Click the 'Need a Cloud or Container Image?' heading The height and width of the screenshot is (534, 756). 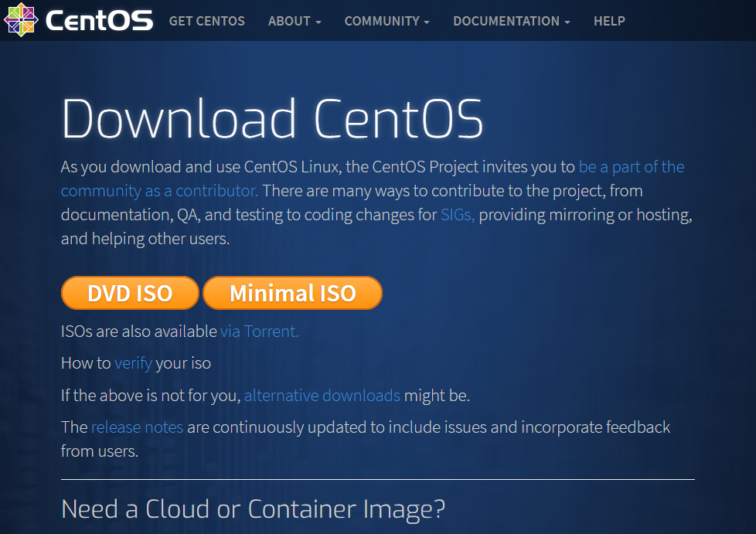tap(253, 509)
